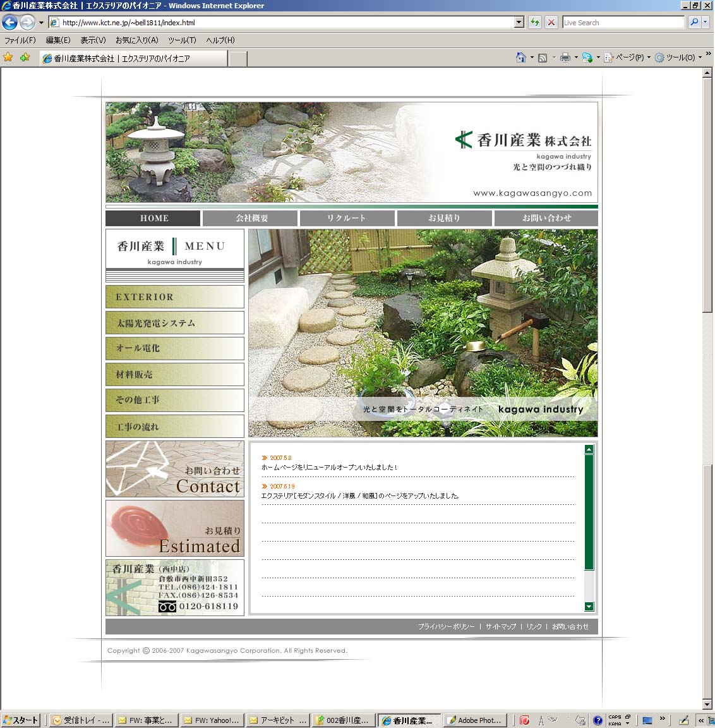Screen dimensions: 715x728
Task: Click the search magnifier icon
Action: pyautogui.click(x=694, y=22)
